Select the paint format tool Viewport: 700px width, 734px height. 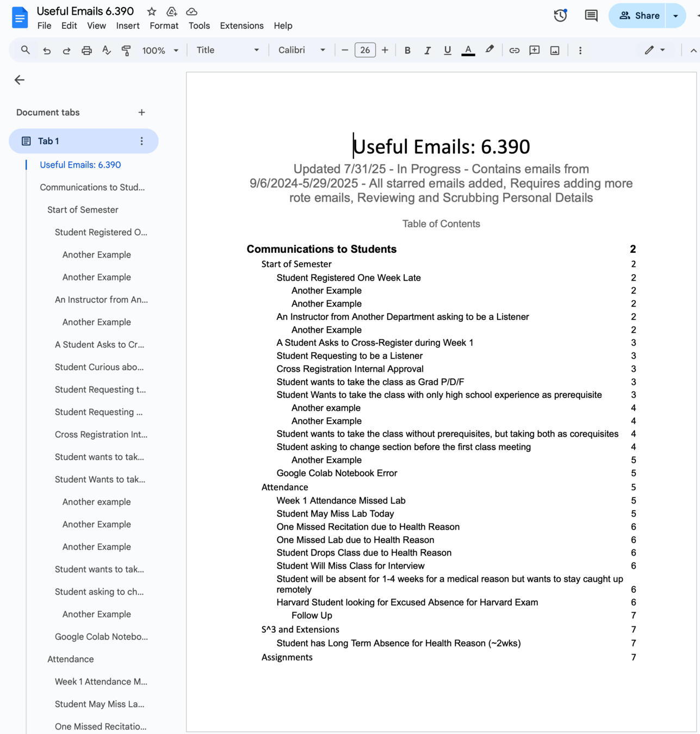[x=126, y=51]
